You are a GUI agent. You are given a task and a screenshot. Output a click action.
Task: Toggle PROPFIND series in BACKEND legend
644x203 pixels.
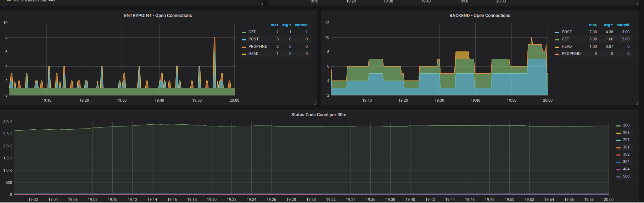point(571,53)
